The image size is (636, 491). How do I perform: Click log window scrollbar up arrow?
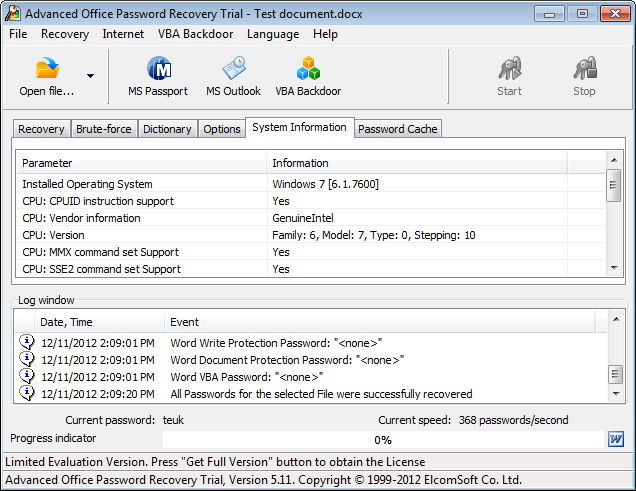coord(616,319)
